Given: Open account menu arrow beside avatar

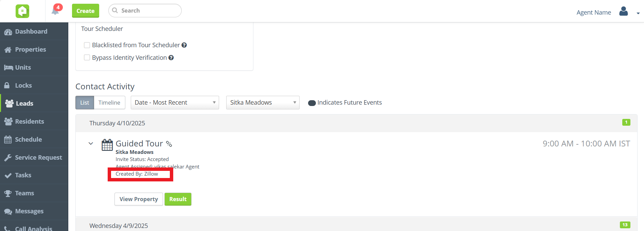Looking at the screenshot, I should pos(638,13).
